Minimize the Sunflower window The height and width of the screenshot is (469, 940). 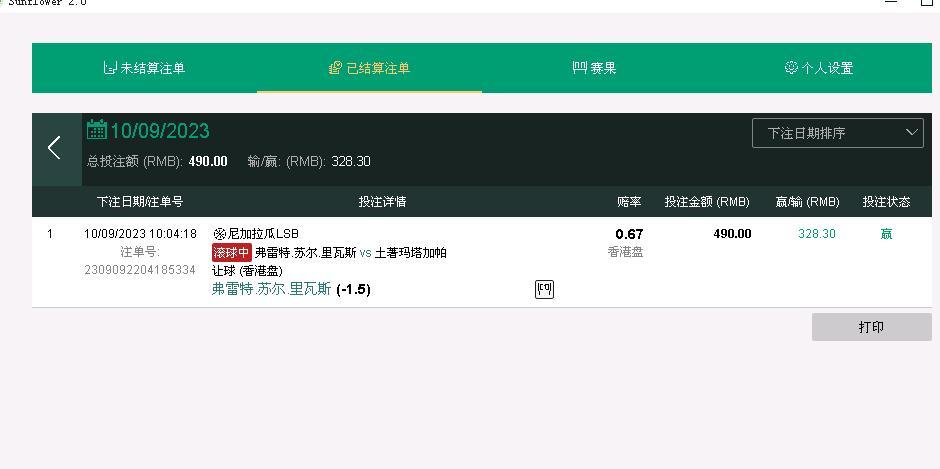pyautogui.click(x=891, y=2)
